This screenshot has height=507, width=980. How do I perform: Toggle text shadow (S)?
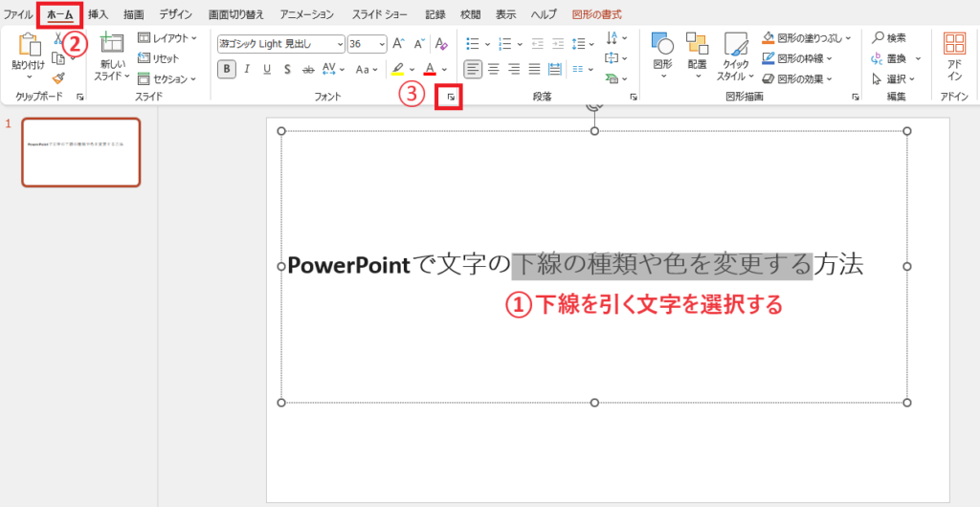[x=287, y=69]
